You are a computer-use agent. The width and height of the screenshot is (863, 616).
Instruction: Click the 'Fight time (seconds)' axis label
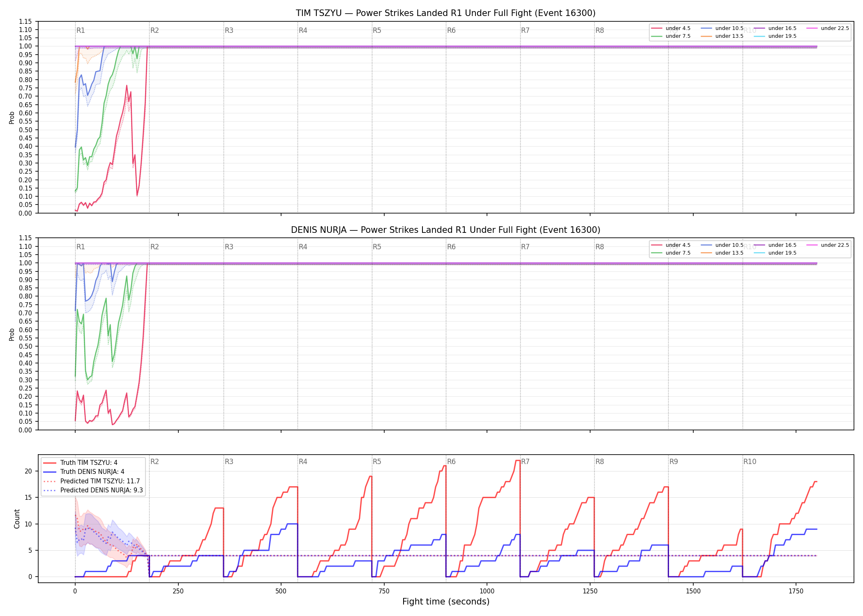[x=446, y=602]
